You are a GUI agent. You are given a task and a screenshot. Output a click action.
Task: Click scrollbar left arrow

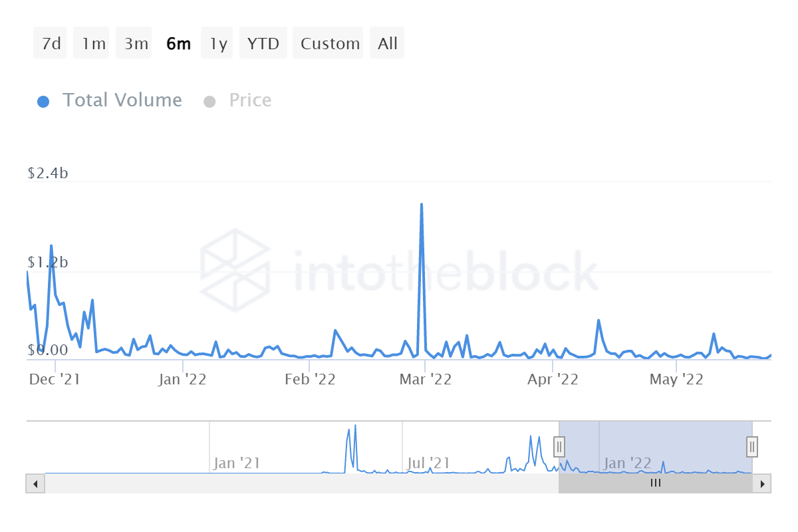coord(35,483)
